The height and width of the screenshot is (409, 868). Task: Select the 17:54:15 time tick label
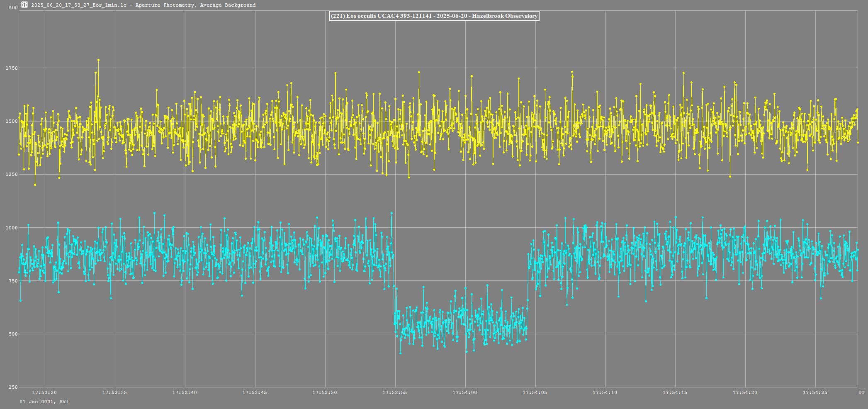(x=675, y=392)
